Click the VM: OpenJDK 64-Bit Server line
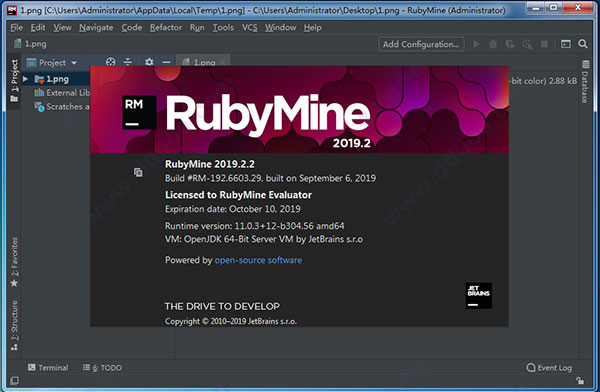600x392 pixels. pos(264,239)
